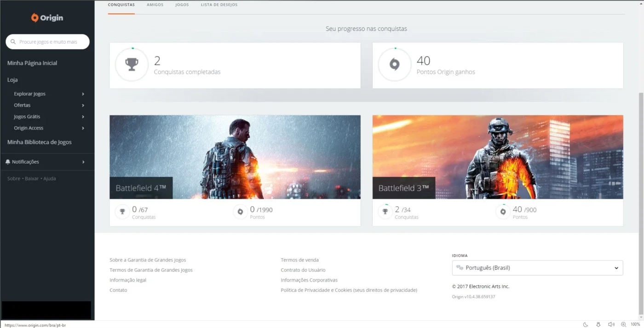The width and height of the screenshot is (644, 328).
Task: Click Battlefield 3 points icon
Action: (x=503, y=212)
